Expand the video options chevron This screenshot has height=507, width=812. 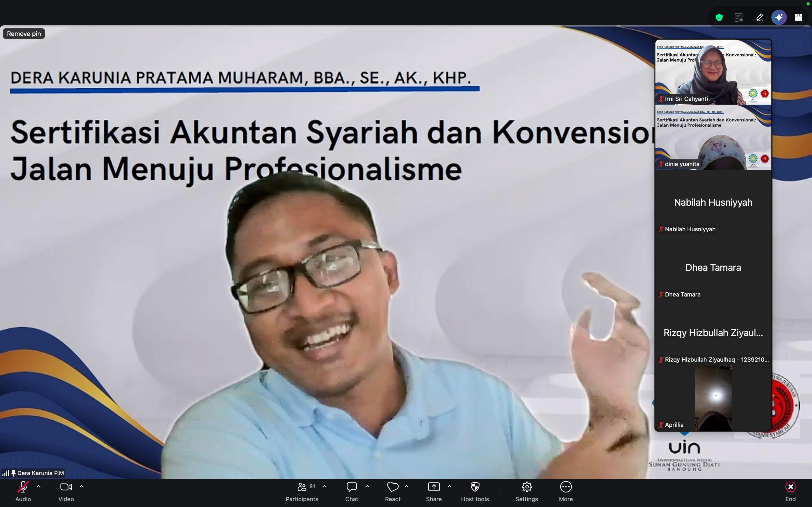tap(82, 486)
